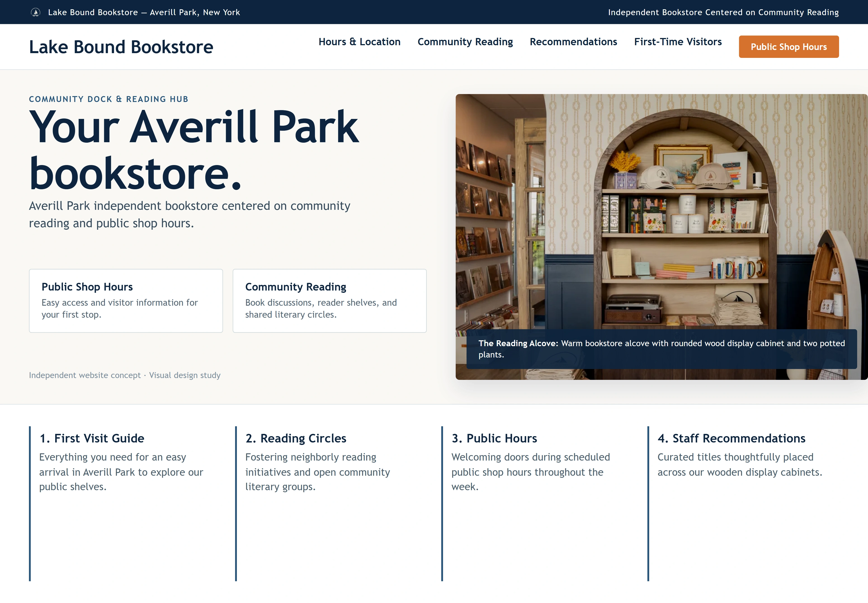The height and width of the screenshot is (603, 868).
Task: Click the '3. Public Hours' heading
Action: [x=494, y=438]
